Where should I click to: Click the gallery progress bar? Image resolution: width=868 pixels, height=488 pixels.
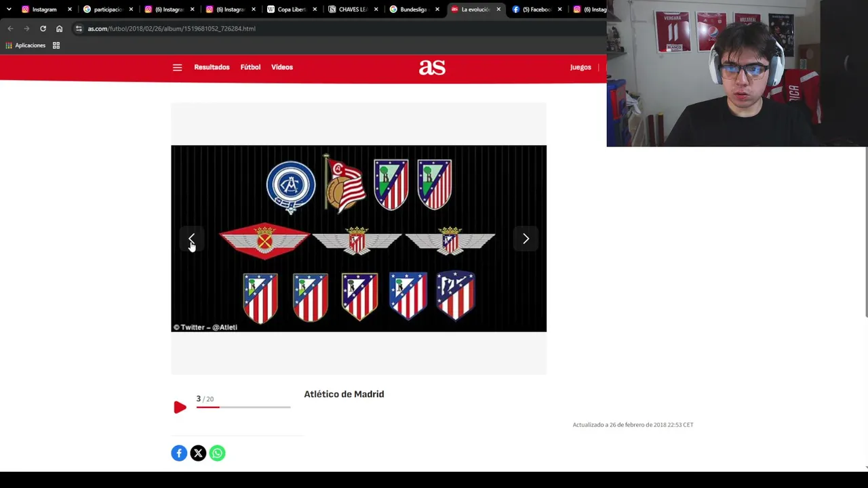[243, 407]
